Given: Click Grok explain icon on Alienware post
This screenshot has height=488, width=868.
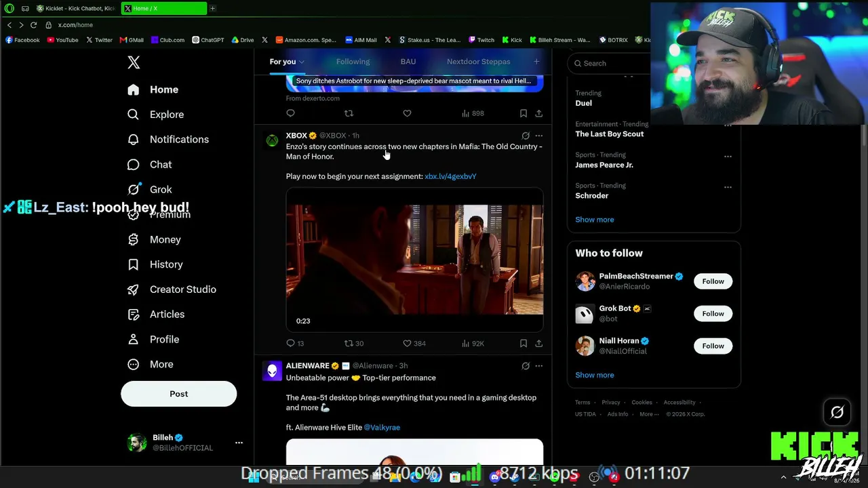Looking at the screenshot, I should pos(526,366).
